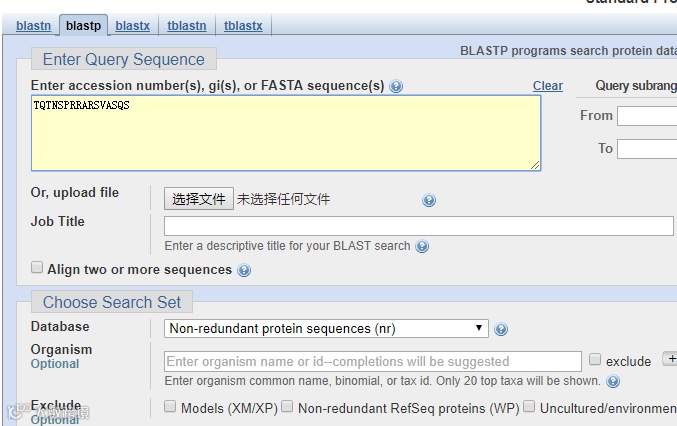The width and height of the screenshot is (677, 426).
Task: Switch to the blastn tab
Action: (x=33, y=26)
